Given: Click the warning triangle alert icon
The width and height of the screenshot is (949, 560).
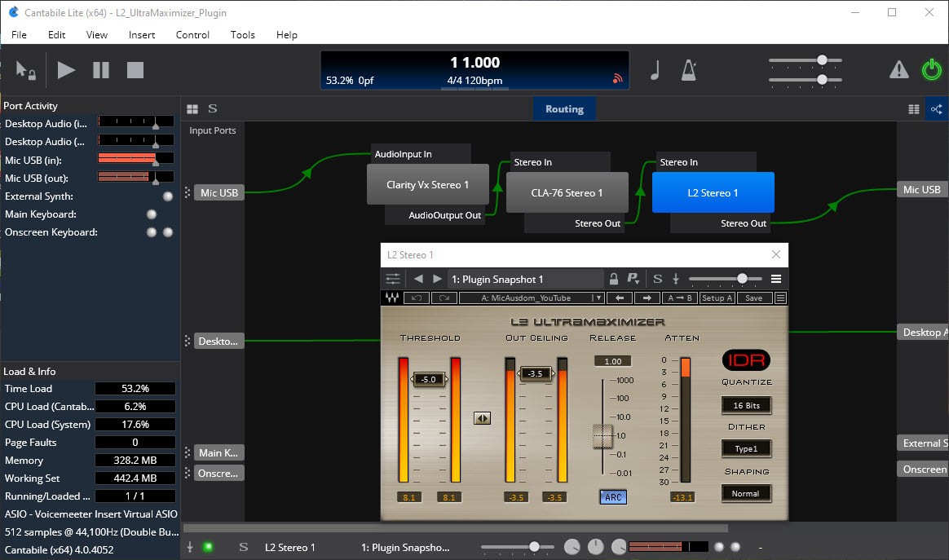Looking at the screenshot, I should [x=898, y=69].
